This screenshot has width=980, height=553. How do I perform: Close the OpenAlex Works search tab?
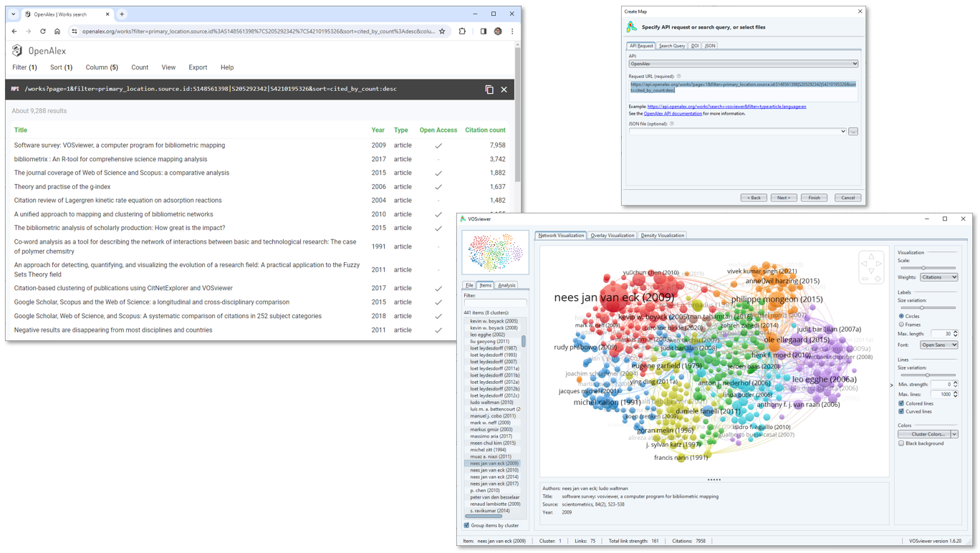(x=107, y=14)
